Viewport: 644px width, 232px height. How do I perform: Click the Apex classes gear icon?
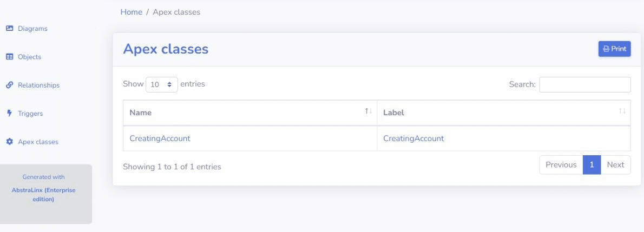9,142
